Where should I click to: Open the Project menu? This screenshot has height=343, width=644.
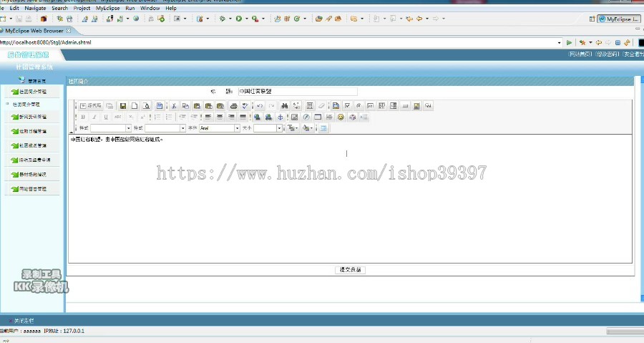pos(82,8)
